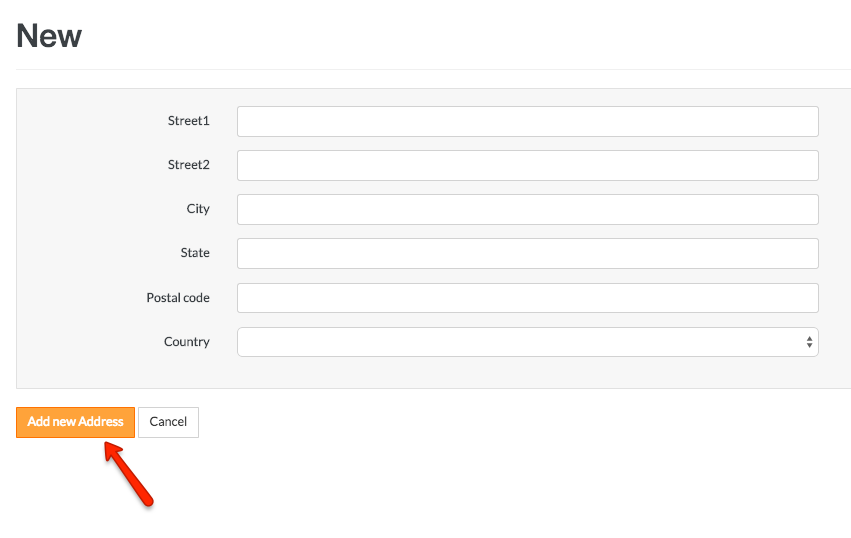Select the State text input

[527, 253]
